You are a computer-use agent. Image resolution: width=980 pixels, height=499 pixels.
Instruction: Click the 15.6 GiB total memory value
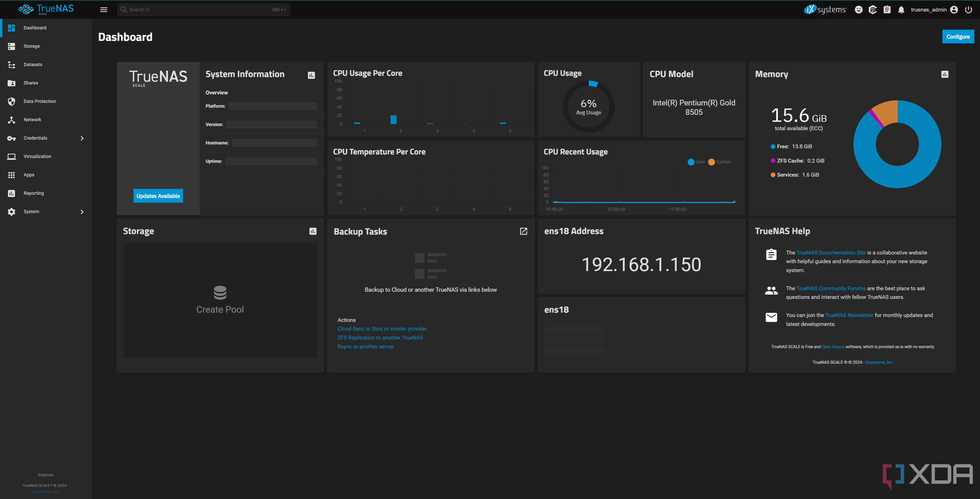[x=798, y=116]
